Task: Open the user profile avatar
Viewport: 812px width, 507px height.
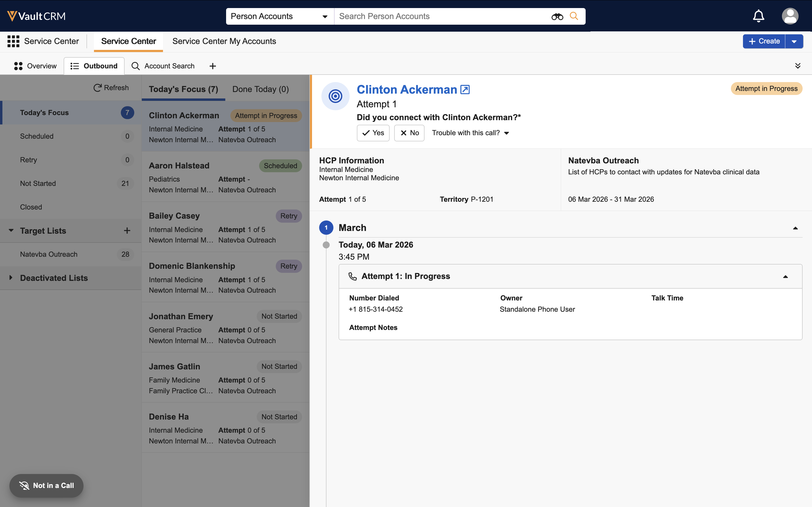Action: click(790, 16)
